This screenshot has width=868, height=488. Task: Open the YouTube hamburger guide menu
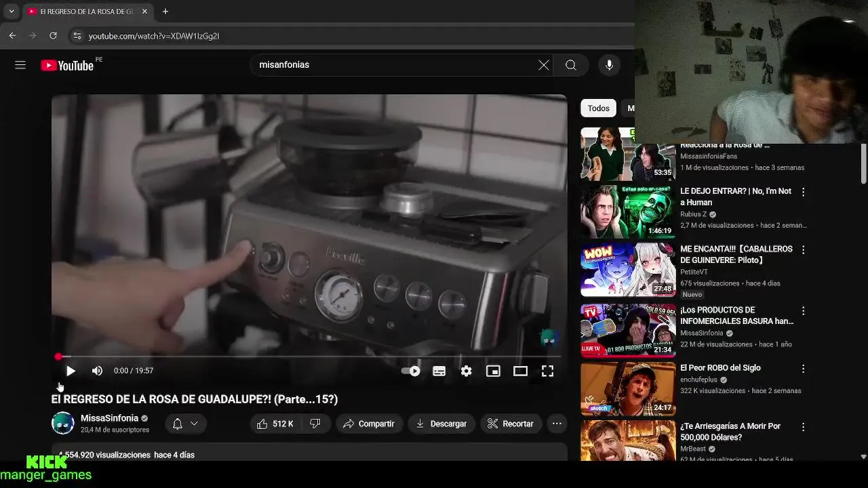click(x=20, y=65)
